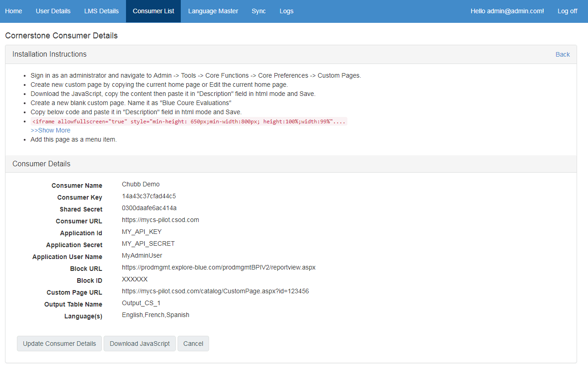Click Languages value English,French,Spanish
Image resolution: width=588 pixels, height=381 pixels.
click(x=156, y=315)
